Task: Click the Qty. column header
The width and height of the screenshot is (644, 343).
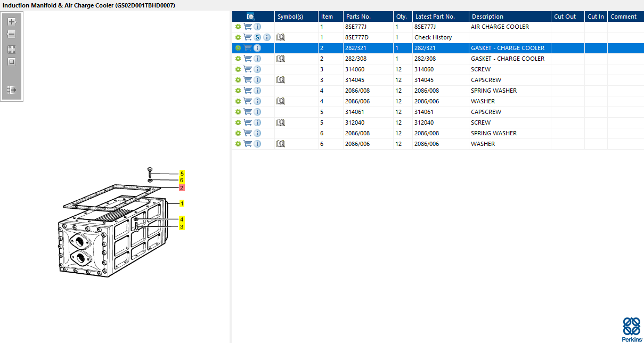Action: (x=403, y=17)
